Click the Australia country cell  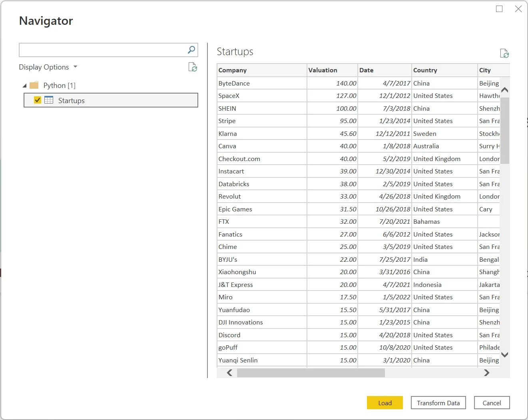444,146
